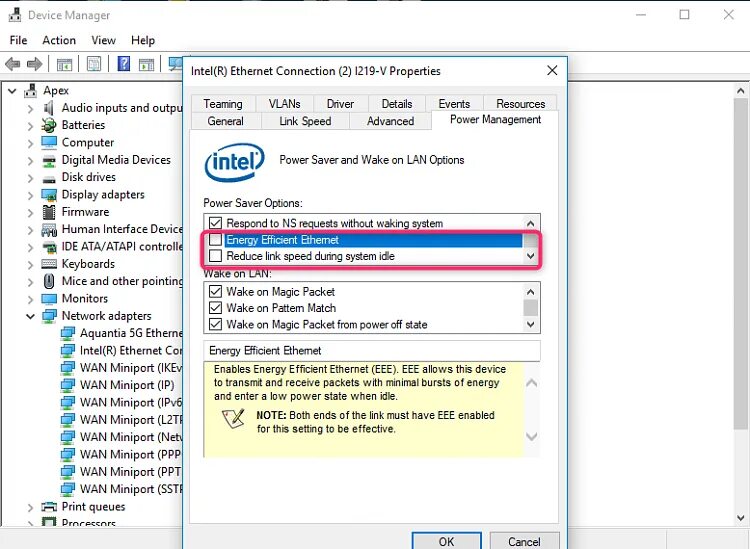Expand the Batteries category

31,126
